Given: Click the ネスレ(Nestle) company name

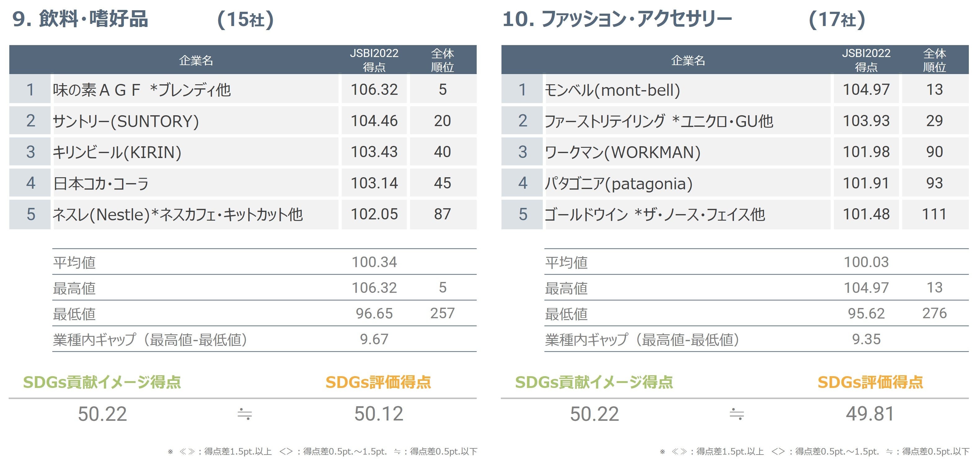Looking at the screenshot, I should [177, 214].
